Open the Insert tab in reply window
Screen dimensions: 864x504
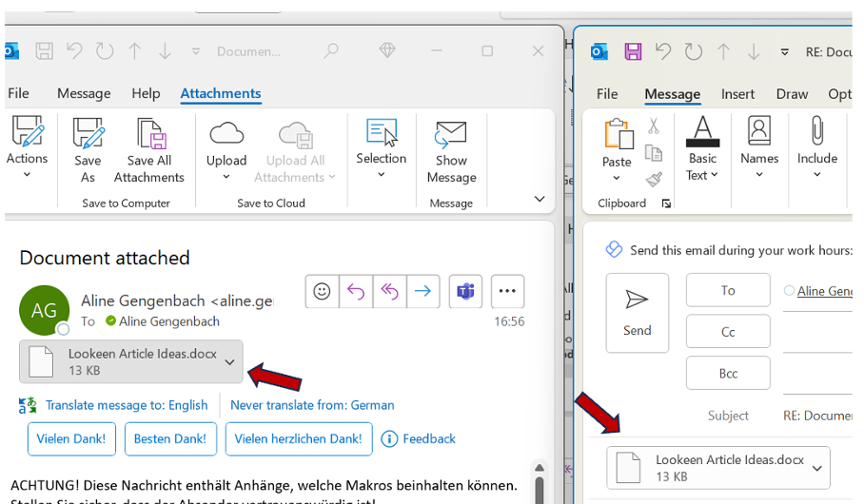737,94
